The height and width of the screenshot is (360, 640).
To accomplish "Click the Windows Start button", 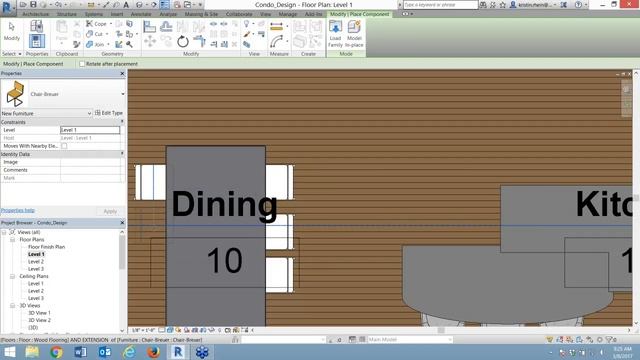I will click(9, 352).
